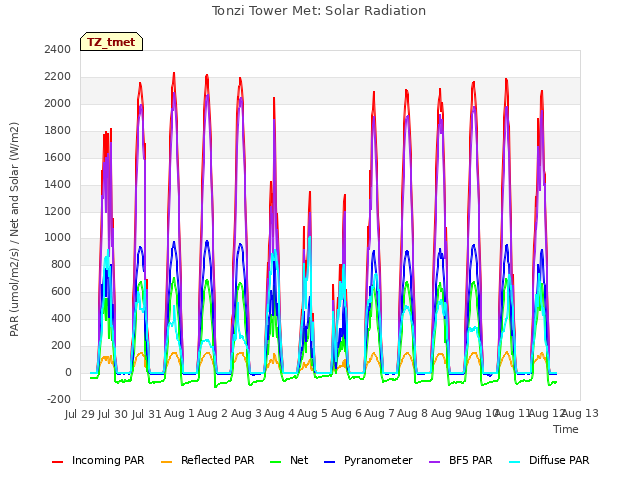This screenshot has width=640, height=480.
Task: Click the 1200 y-axis tick label
Action: [58, 211]
